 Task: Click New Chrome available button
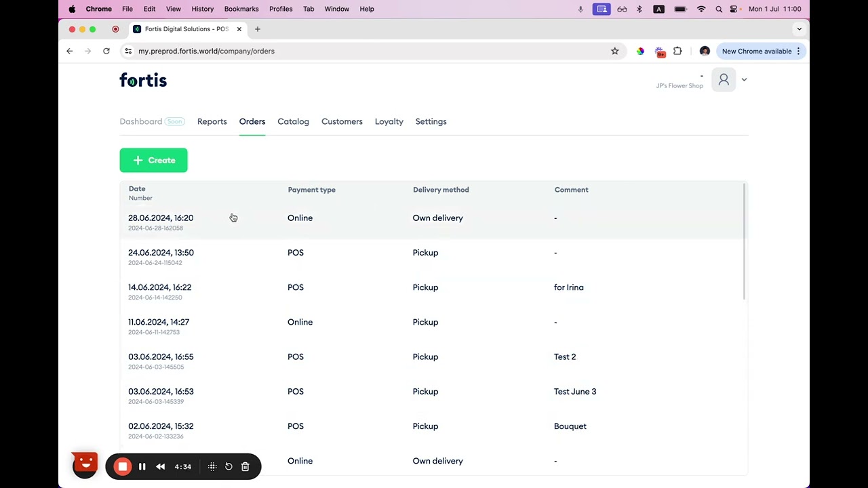[761, 51]
